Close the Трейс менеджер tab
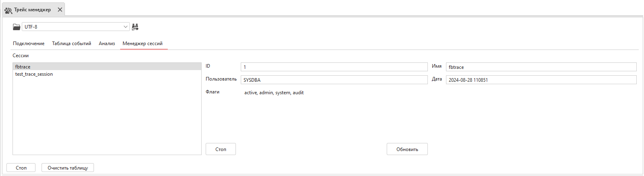This screenshot has width=644, height=176. [x=60, y=10]
